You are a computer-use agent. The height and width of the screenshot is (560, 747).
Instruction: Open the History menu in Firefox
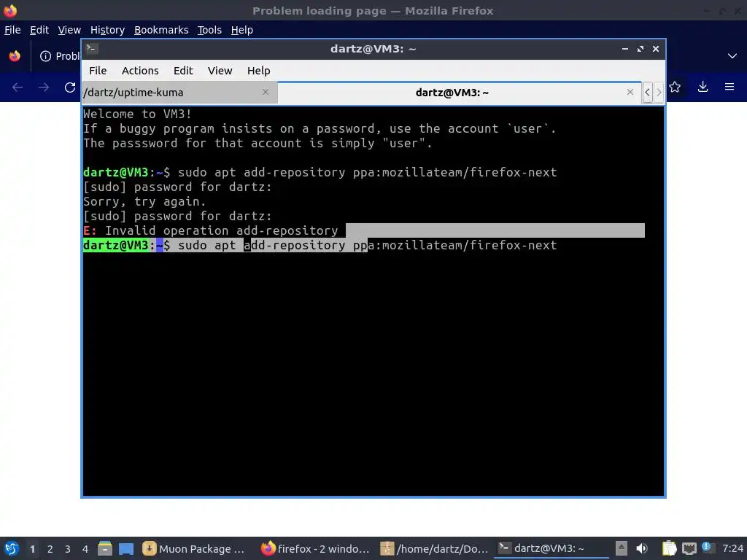coord(107,30)
